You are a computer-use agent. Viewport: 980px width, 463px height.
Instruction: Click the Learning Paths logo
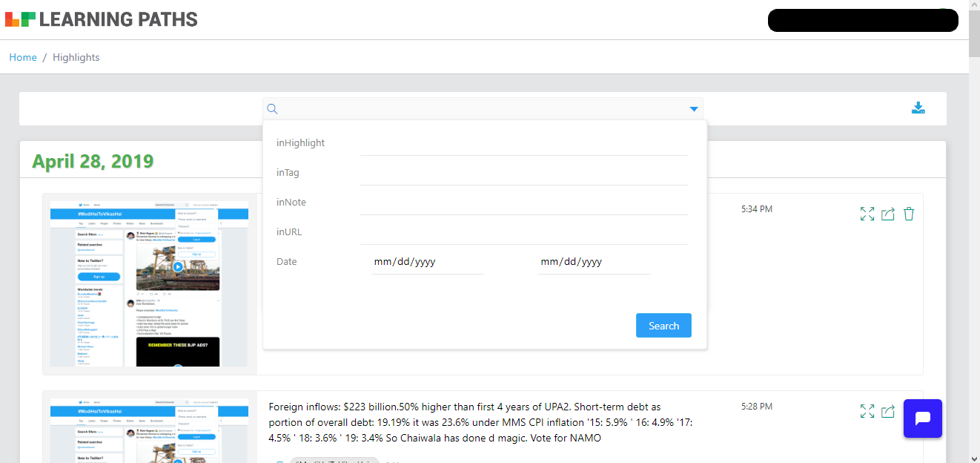tap(102, 19)
